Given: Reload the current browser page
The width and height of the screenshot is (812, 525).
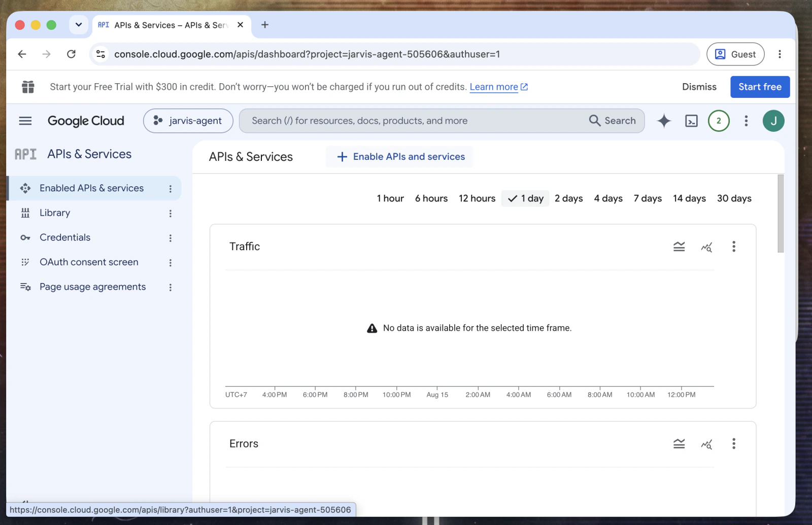Looking at the screenshot, I should (71, 54).
